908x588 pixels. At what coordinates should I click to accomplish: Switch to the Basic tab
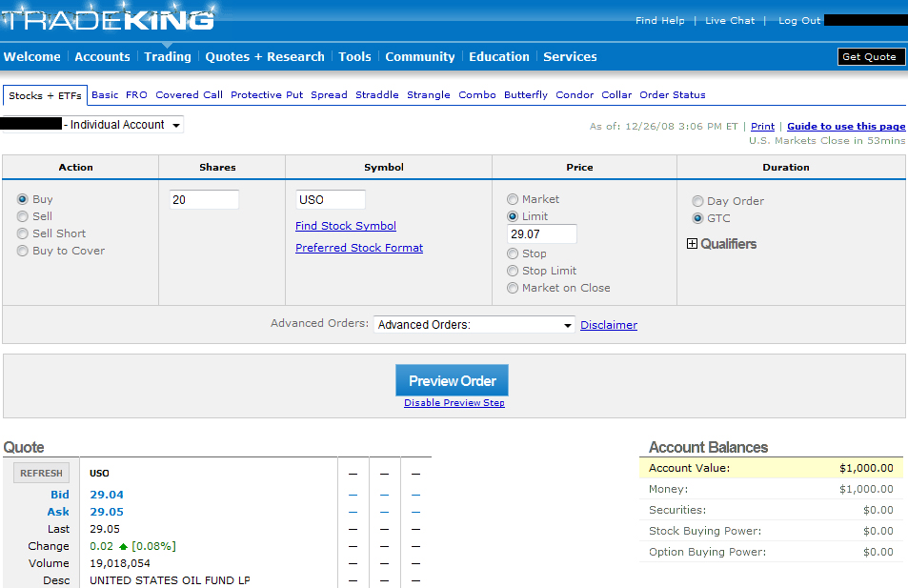pyautogui.click(x=105, y=95)
